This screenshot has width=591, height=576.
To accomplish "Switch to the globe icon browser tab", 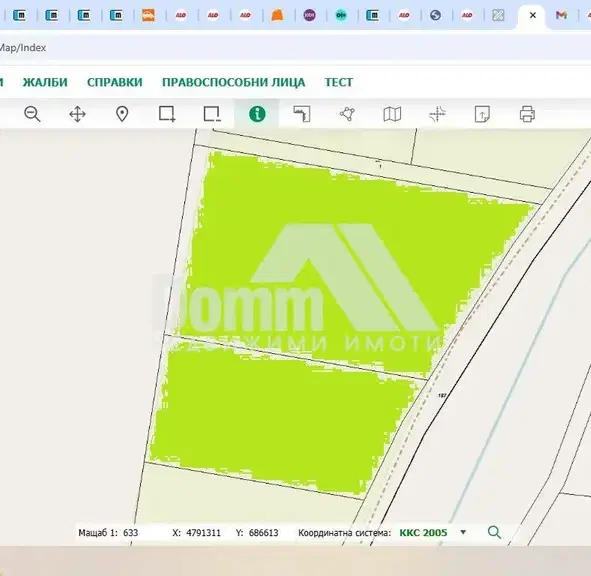I will point(435,15).
